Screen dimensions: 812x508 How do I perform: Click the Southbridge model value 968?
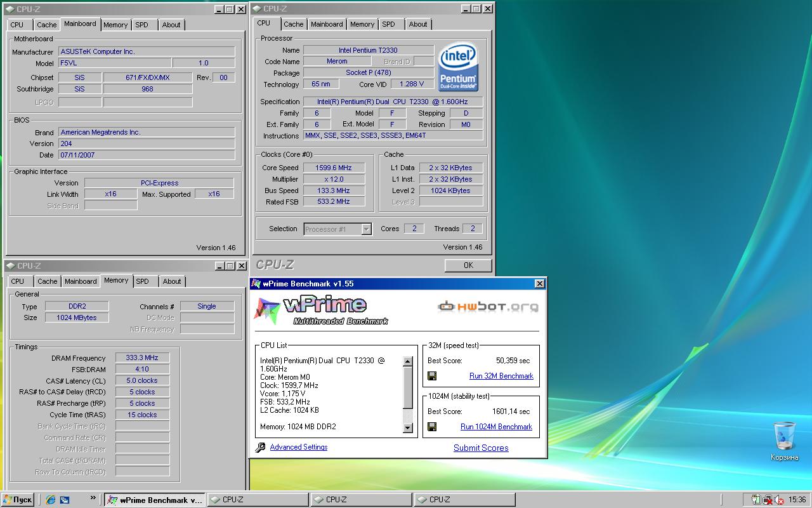147,89
